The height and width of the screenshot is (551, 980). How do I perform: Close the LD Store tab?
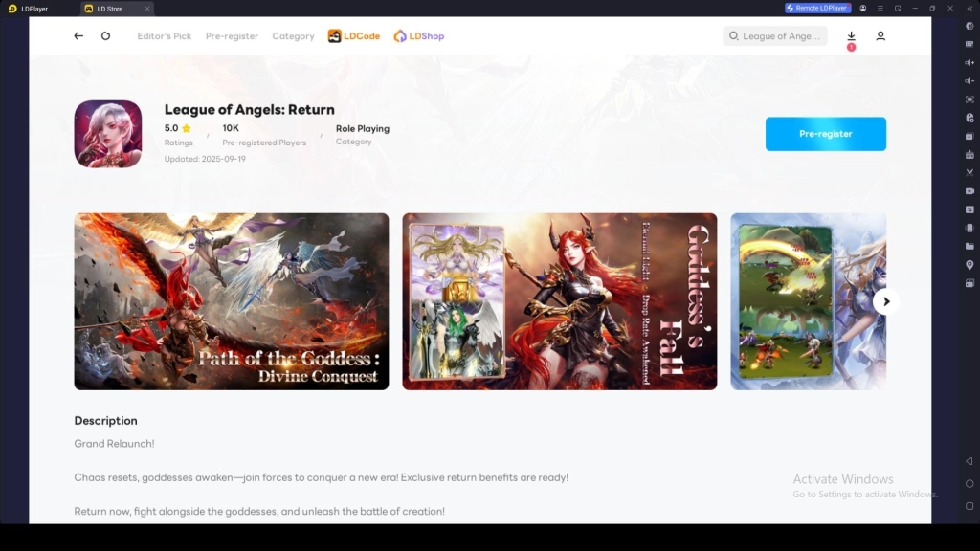coord(147,9)
